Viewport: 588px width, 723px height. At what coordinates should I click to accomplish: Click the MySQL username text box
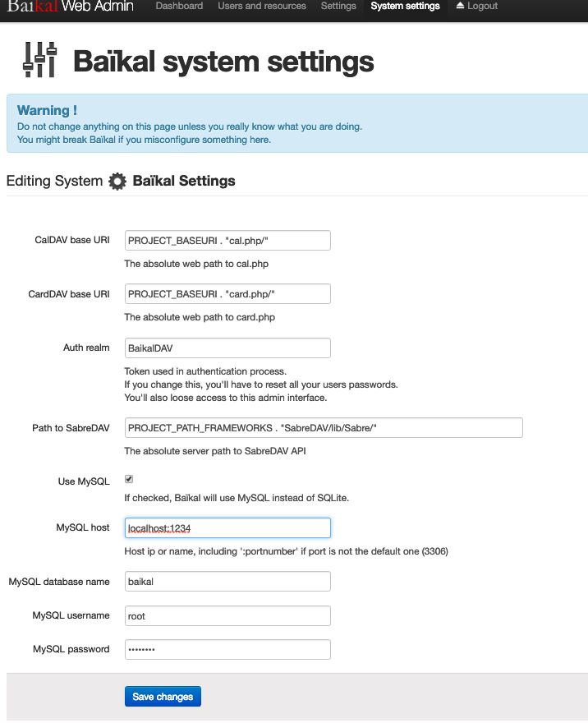tap(227, 616)
